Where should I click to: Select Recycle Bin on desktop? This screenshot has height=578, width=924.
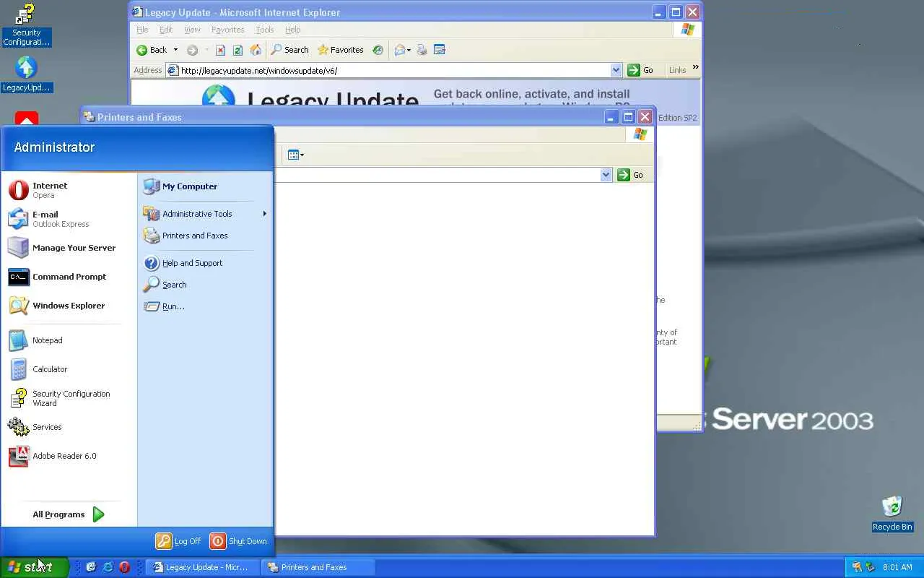pyautogui.click(x=892, y=514)
